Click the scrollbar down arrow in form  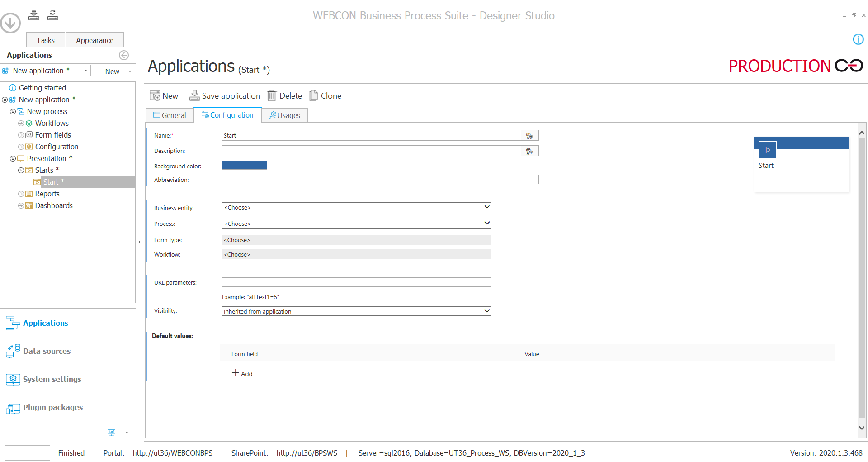[862, 428]
